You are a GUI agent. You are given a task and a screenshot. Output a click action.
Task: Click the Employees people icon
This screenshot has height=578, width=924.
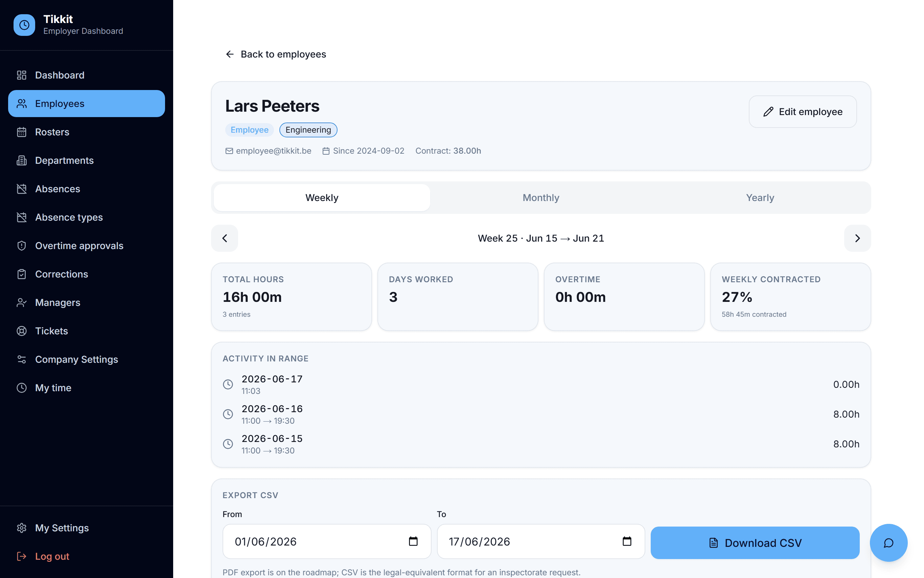coord(22,104)
